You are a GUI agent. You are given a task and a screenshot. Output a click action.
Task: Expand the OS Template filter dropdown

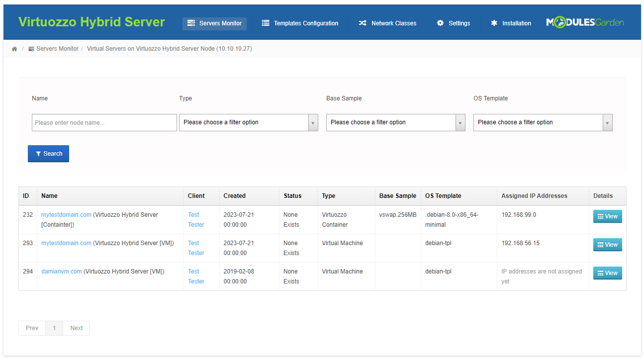click(x=543, y=123)
